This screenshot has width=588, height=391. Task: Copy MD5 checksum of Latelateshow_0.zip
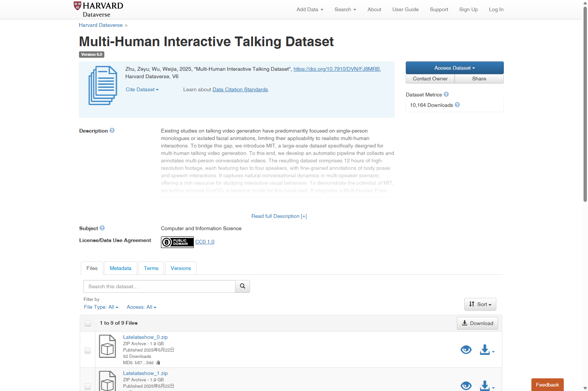pos(158,363)
